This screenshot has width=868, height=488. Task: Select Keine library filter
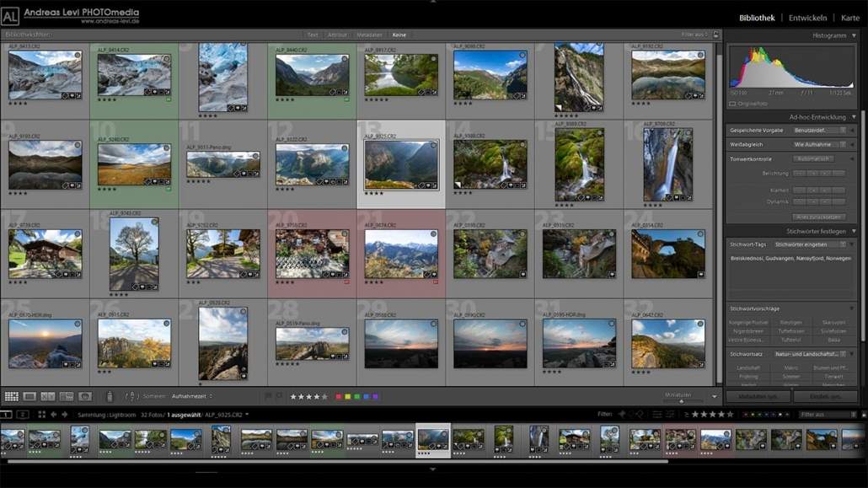(x=399, y=35)
